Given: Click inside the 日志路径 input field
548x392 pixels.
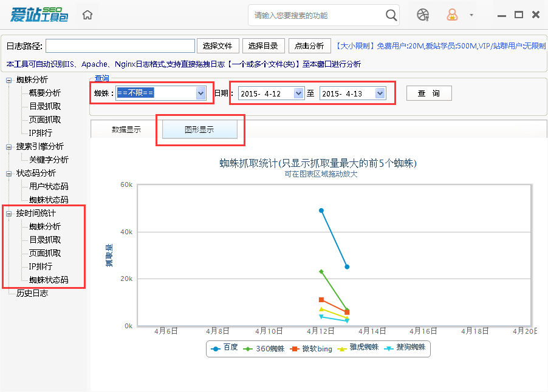Looking at the screenshot, I should click(x=120, y=46).
